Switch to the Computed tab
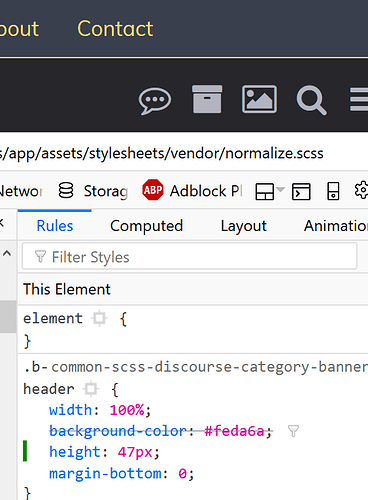Viewport: 368px width, 500px height. pyautogui.click(x=146, y=226)
